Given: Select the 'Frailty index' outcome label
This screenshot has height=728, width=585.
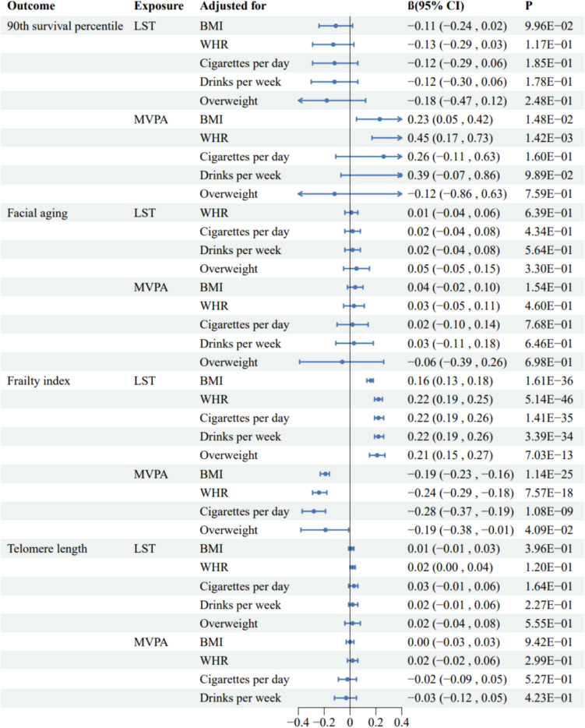Looking at the screenshot, I should 37,380.
